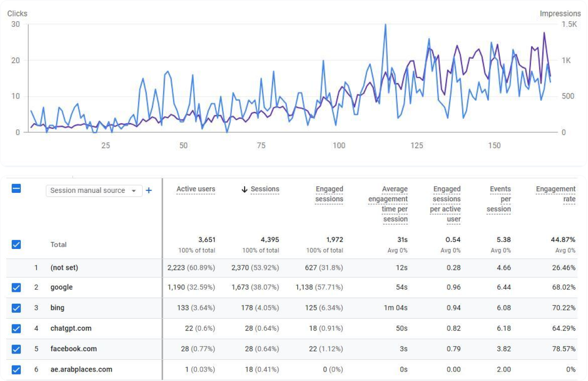Click the Clicks axis label on the chart
Screen dimensions: 588x381
tap(17, 14)
